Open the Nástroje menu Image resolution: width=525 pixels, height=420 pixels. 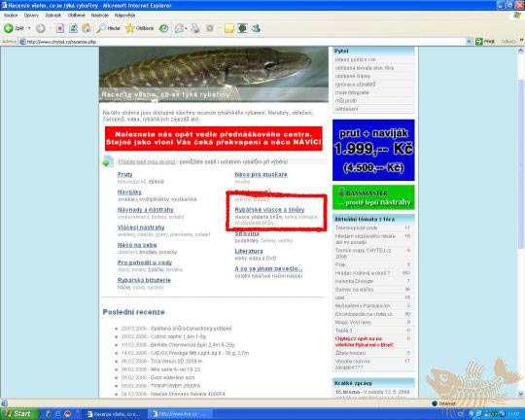(x=100, y=16)
